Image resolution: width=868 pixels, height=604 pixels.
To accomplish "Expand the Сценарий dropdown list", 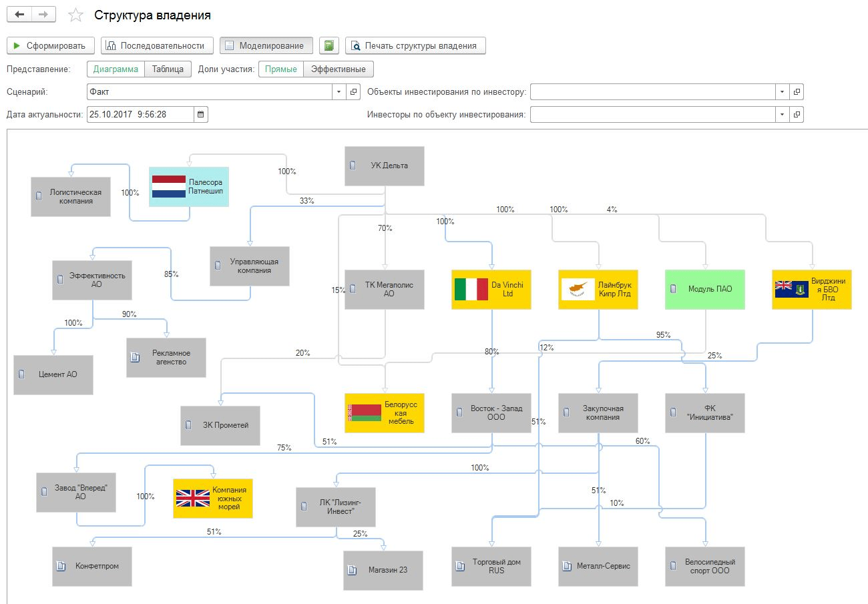I will click(x=339, y=91).
